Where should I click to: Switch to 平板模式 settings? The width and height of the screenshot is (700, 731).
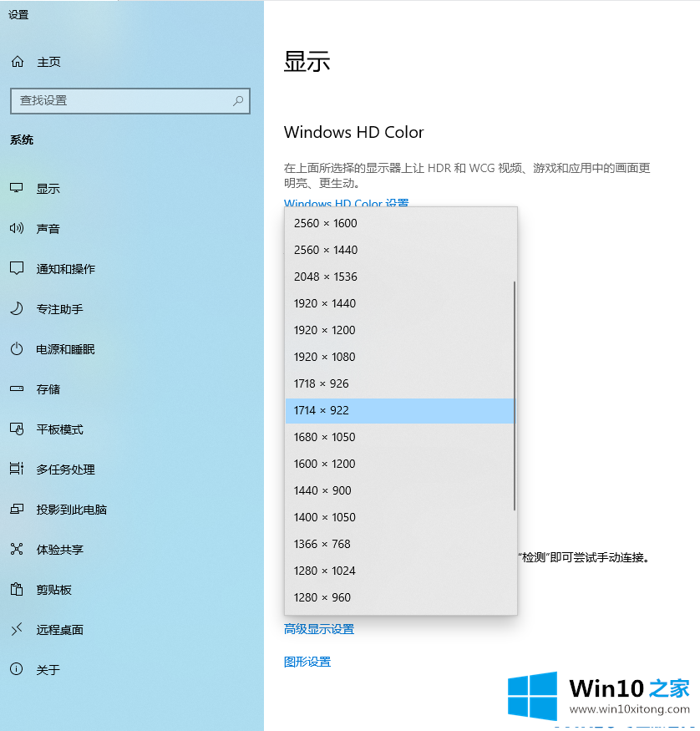[59, 429]
